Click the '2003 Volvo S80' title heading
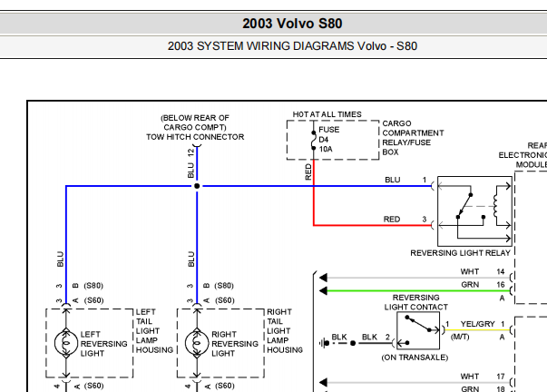 (292, 24)
